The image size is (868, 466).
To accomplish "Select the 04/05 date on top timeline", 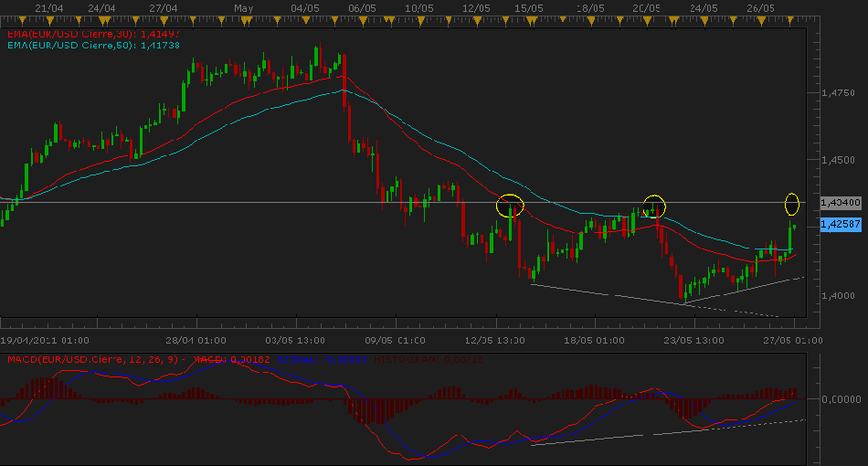I will click(304, 8).
